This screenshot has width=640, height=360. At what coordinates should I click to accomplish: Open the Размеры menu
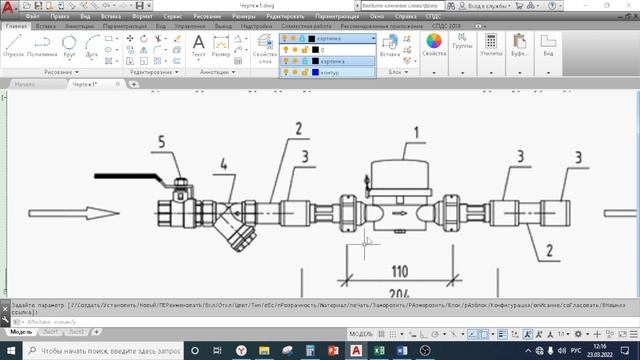click(243, 16)
